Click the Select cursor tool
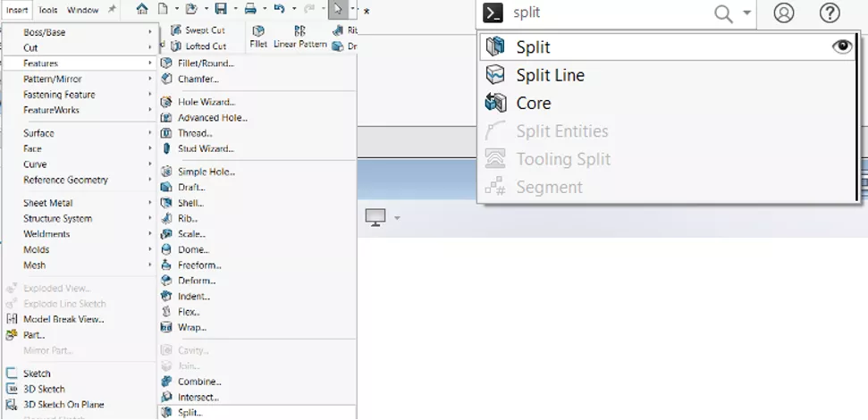The height and width of the screenshot is (420, 868). coord(338,9)
